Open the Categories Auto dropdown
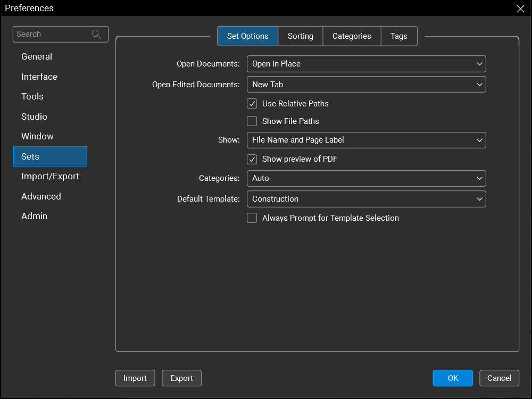This screenshot has width=532, height=399. pos(366,178)
